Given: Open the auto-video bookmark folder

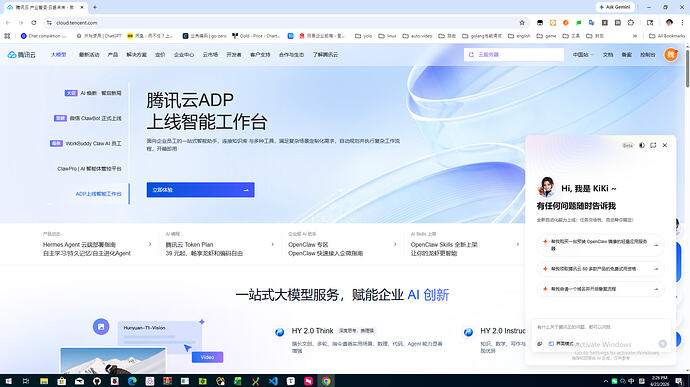Looking at the screenshot, I should 417,36.
